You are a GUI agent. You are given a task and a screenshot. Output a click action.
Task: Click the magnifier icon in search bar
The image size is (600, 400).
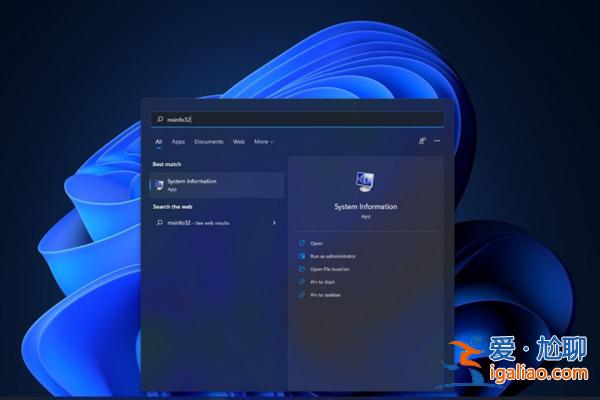[160, 119]
